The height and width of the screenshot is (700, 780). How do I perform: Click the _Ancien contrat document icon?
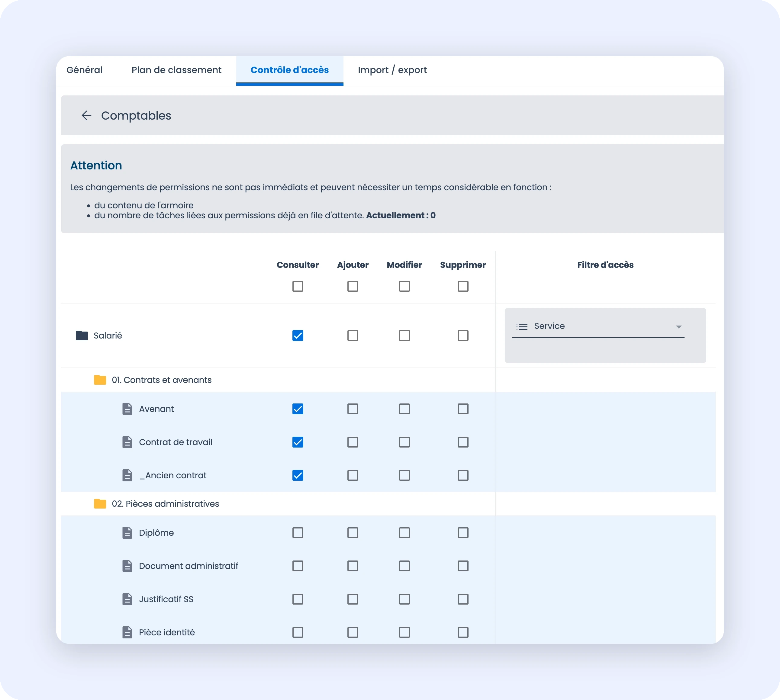[x=127, y=475]
